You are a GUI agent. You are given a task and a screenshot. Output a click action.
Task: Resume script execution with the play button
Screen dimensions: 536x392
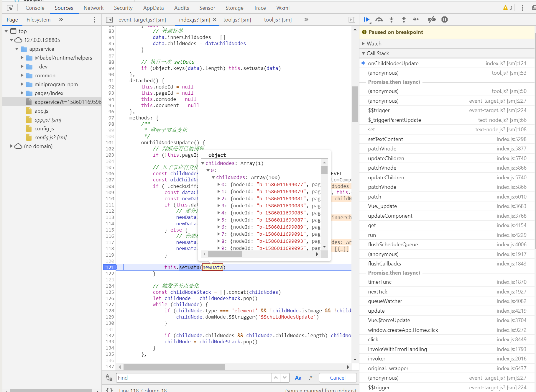click(x=366, y=19)
